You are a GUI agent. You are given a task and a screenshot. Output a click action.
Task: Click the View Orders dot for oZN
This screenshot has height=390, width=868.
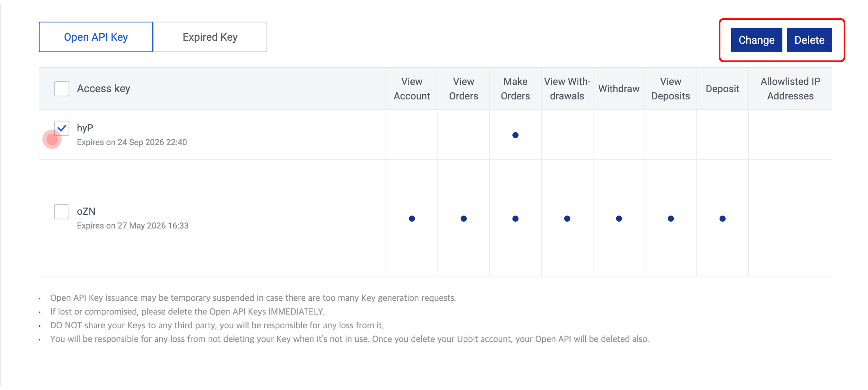click(464, 219)
